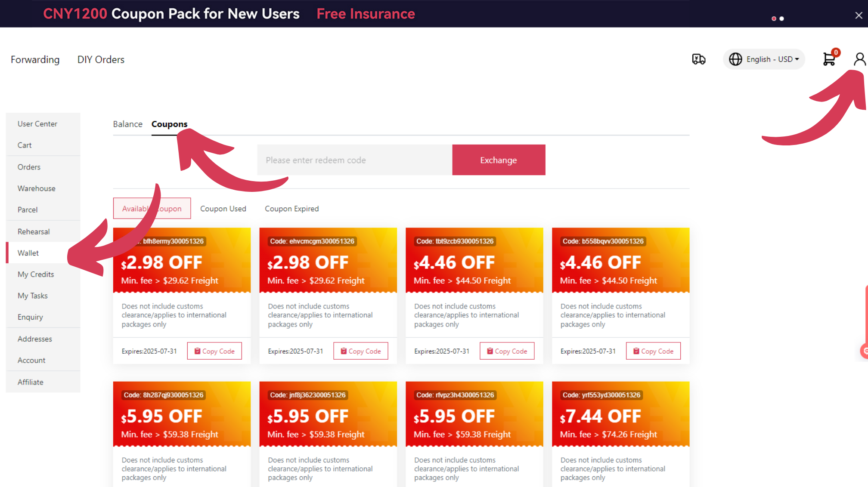Open Rehearsal in the sidebar
The height and width of the screenshot is (487, 868).
(34, 231)
